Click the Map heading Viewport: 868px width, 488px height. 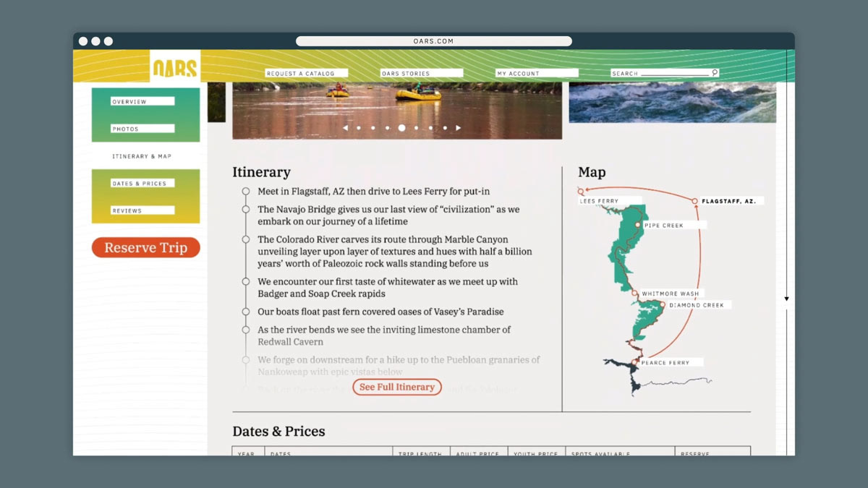click(x=592, y=172)
